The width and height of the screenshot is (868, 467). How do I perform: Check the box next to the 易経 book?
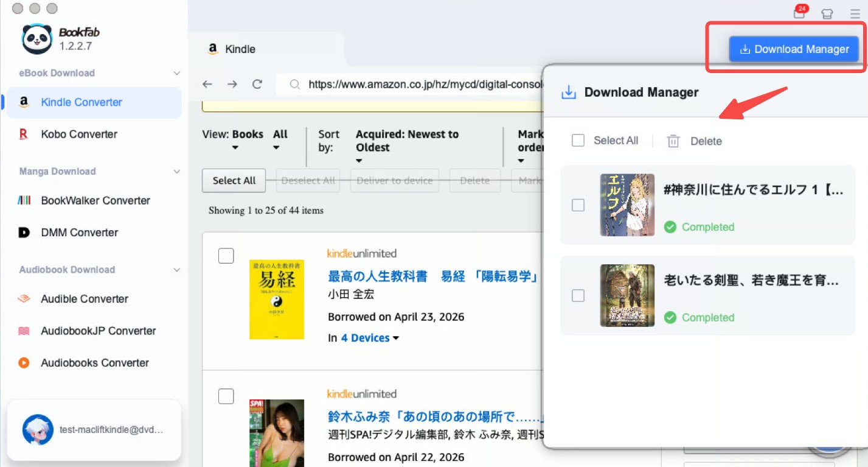pyautogui.click(x=226, y=256)
